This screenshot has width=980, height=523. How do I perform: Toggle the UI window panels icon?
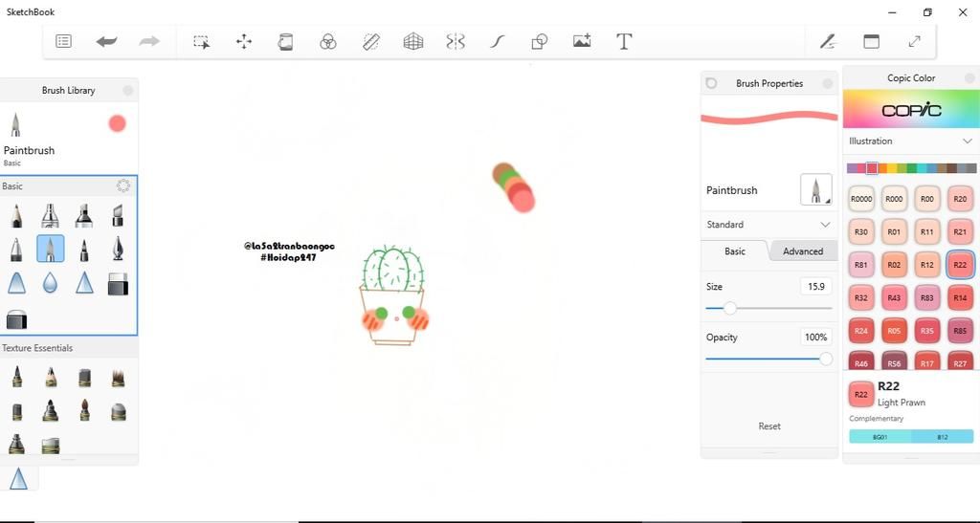871,41
